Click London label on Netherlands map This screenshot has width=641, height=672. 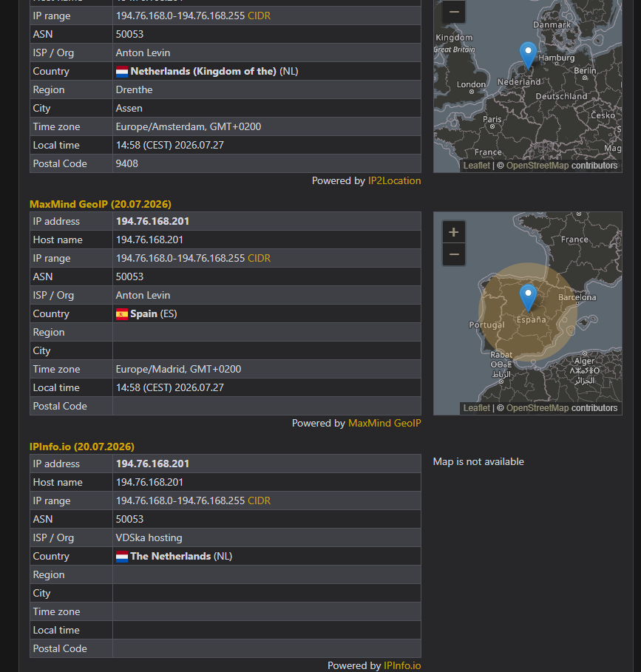pyautogui.click(x=471, y=84)
